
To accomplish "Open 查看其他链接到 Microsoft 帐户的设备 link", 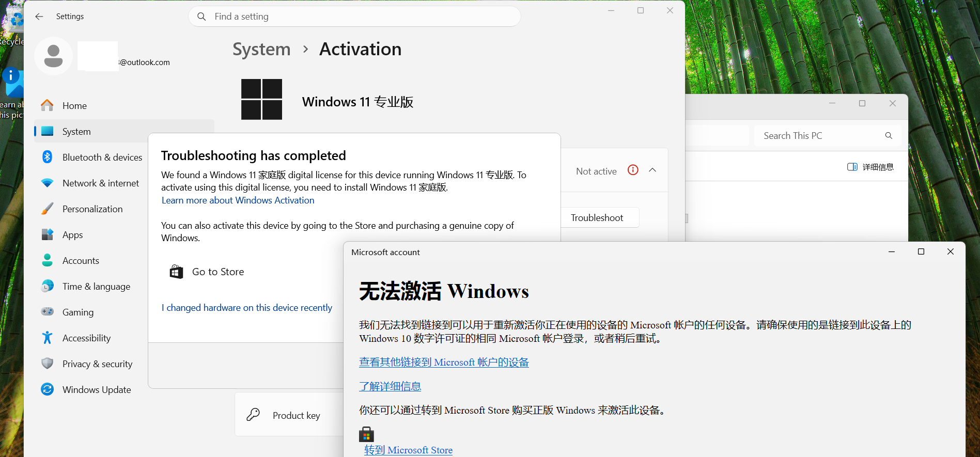I will (444, 362).
